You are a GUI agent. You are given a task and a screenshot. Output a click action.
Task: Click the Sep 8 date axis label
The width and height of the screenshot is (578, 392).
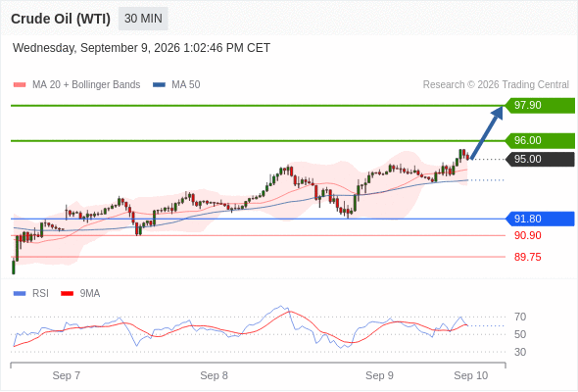pos(214,375)
